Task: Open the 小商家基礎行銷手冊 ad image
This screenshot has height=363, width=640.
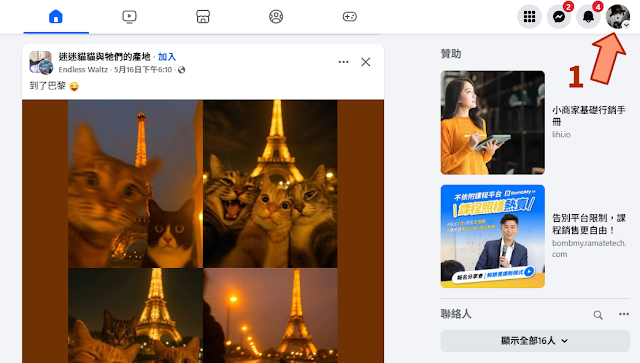Action: click(x=493, y=122)
